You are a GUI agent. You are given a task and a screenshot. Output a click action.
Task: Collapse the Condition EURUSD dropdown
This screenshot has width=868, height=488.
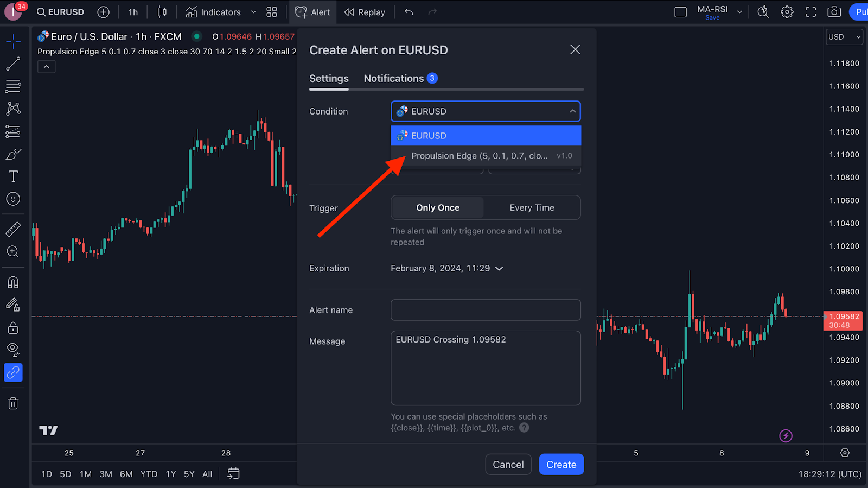[x=486, y=111]
